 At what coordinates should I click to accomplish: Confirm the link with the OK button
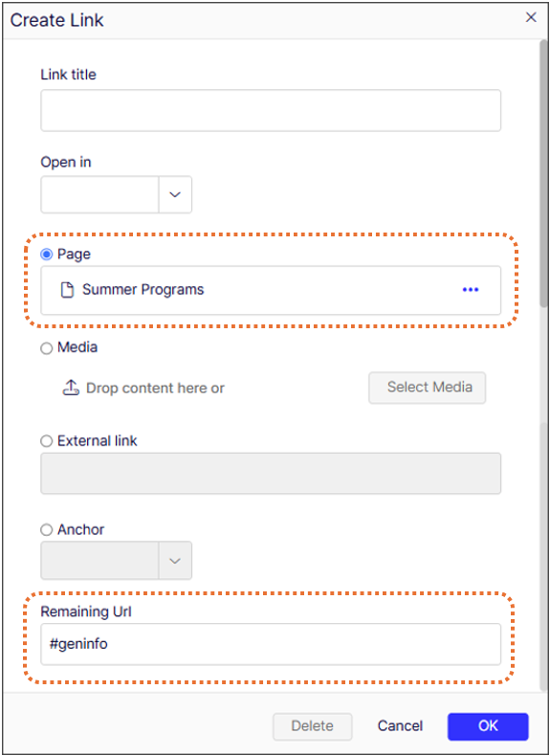488,726
